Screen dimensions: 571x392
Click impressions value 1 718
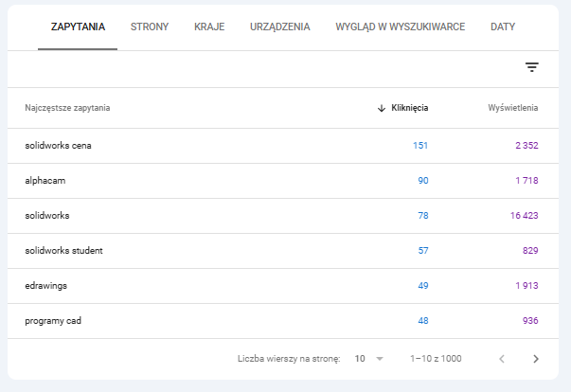[526, 181]
